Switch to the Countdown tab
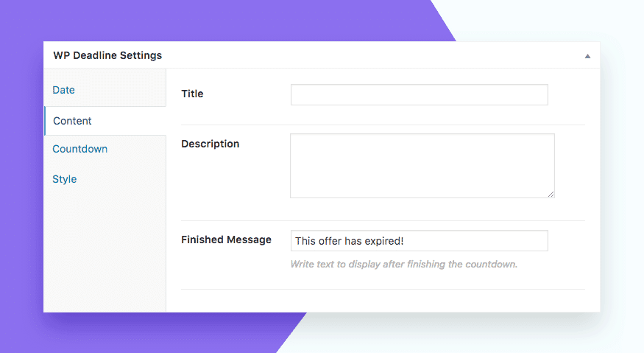 click(x=79, y=149)
